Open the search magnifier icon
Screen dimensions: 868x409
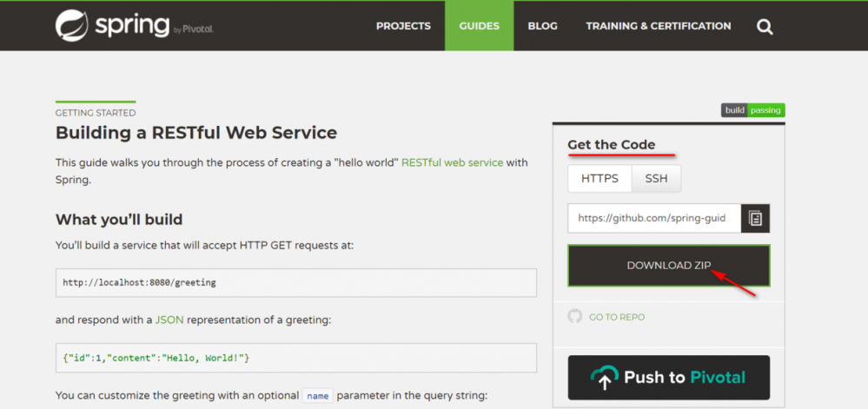(x=765, y=27)
